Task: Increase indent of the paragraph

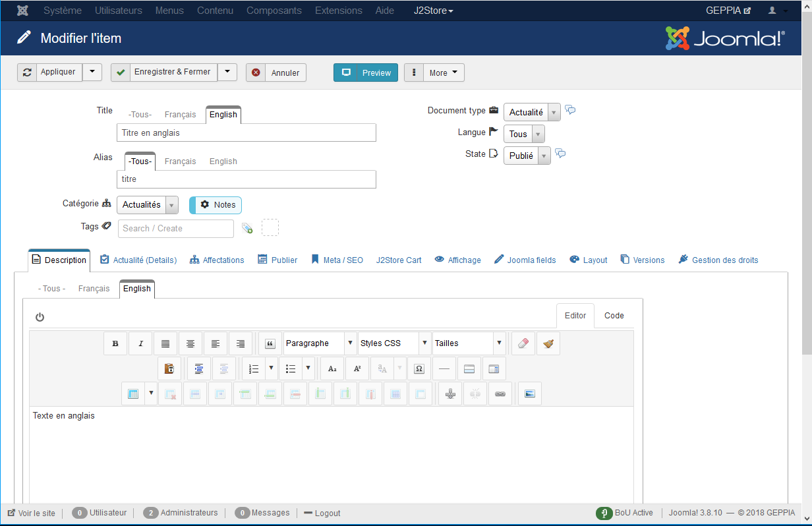Action: click(x=198, y=369)
